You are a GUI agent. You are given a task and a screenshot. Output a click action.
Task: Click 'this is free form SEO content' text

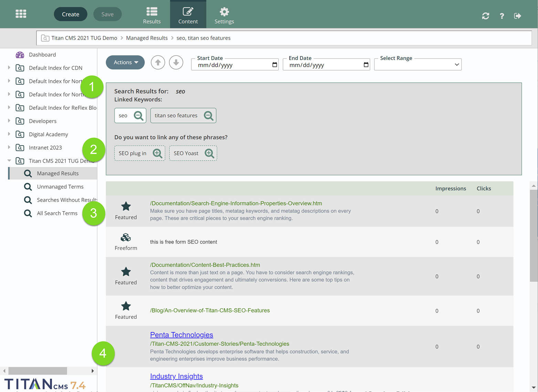[x=183, y=242]
